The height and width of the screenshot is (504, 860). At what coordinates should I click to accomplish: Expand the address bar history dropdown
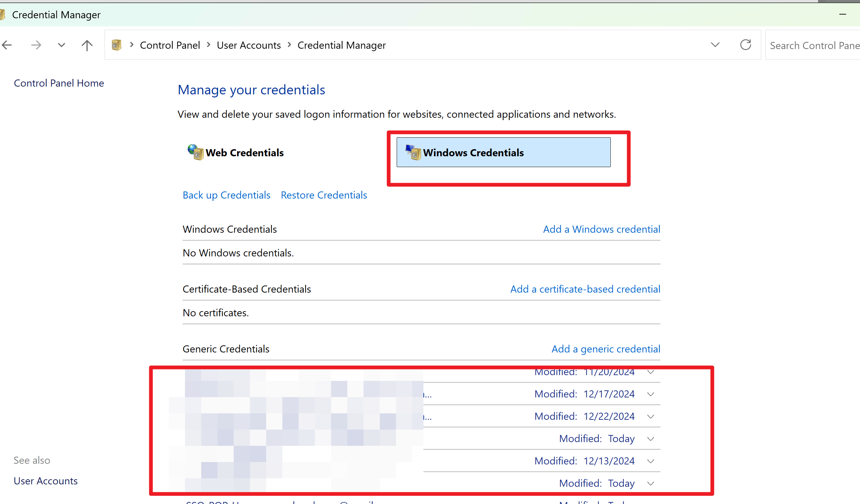(x=715, y=45)
